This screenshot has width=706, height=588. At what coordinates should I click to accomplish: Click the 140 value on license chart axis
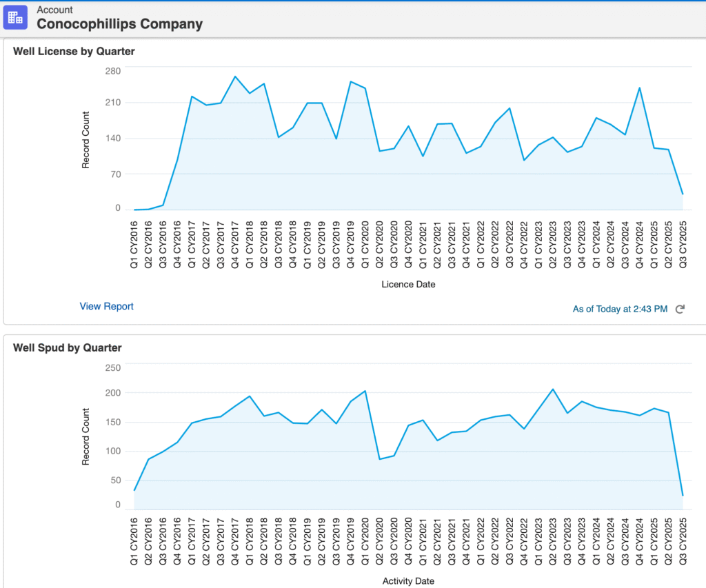click(113, 139)
